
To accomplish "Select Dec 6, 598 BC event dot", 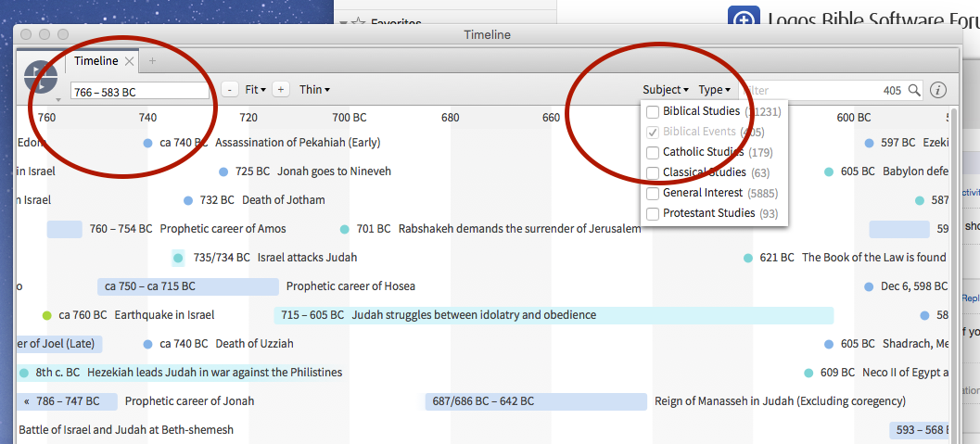I will tap(869, 286).
